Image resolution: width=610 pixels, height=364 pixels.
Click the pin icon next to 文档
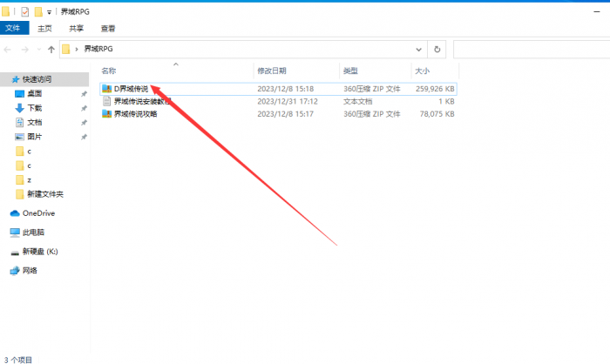(x=84, y=123)
